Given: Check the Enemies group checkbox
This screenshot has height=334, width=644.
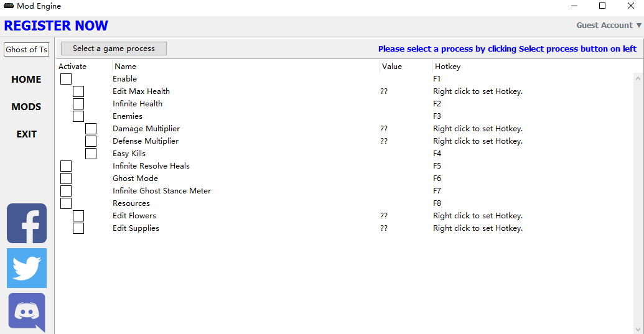Looking at the screenshot, I should (78, 116).
